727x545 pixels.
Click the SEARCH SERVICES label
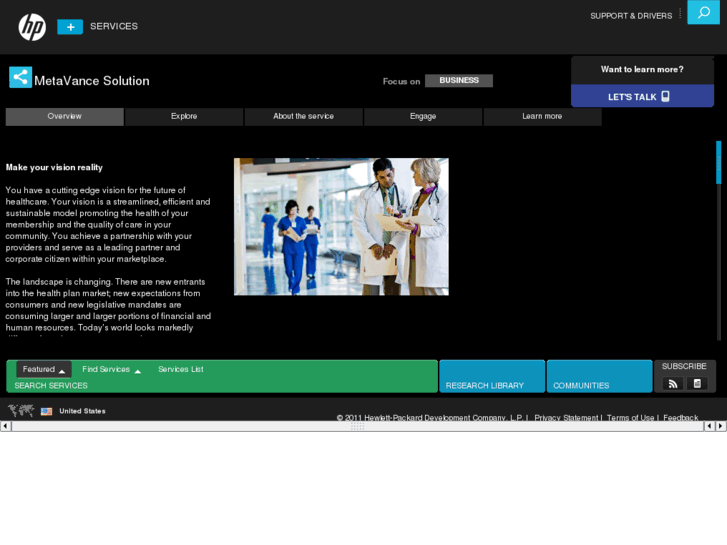pos(51,385)
